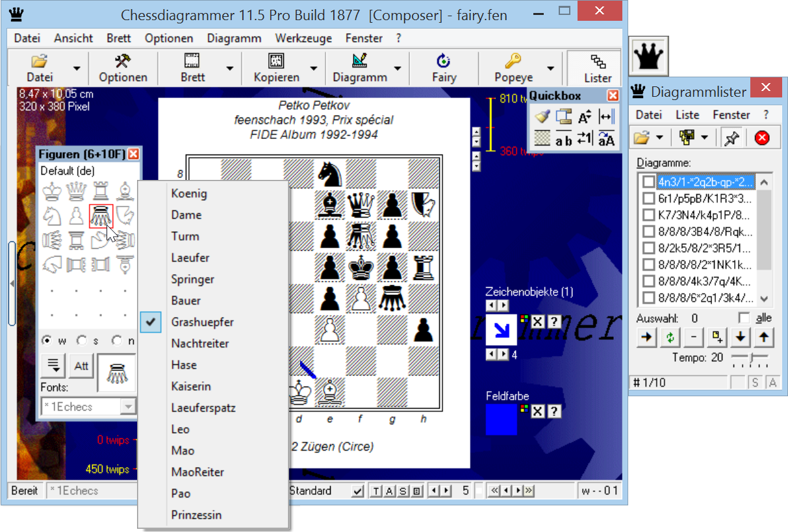The image size is (788, 532).
Task: Click the Popeye key icon
Action: [x=513, y=61]
